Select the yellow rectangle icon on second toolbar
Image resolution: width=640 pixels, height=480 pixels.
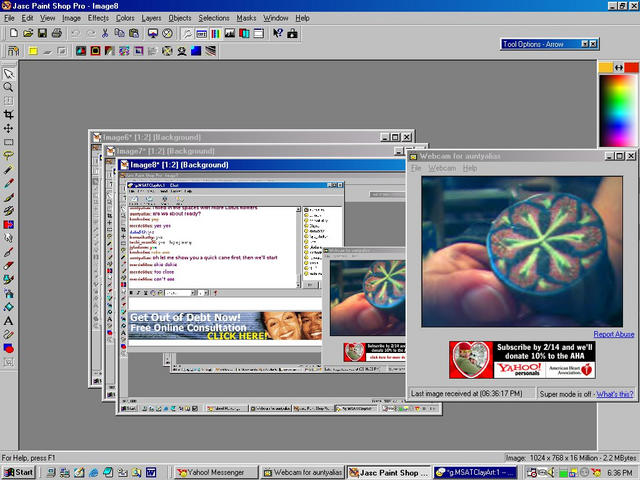click(33, 51)
